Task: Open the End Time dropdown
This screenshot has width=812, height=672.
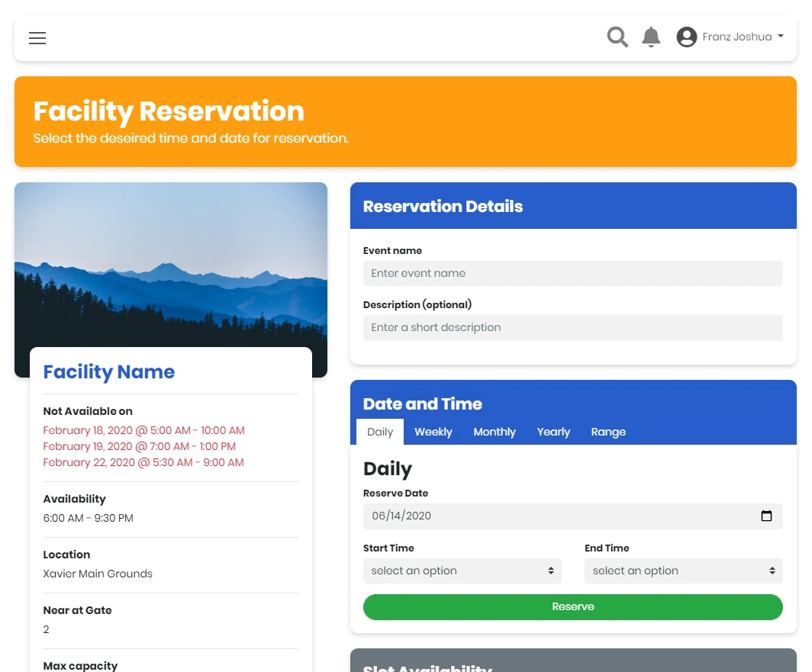Action: tap(683, 571)
